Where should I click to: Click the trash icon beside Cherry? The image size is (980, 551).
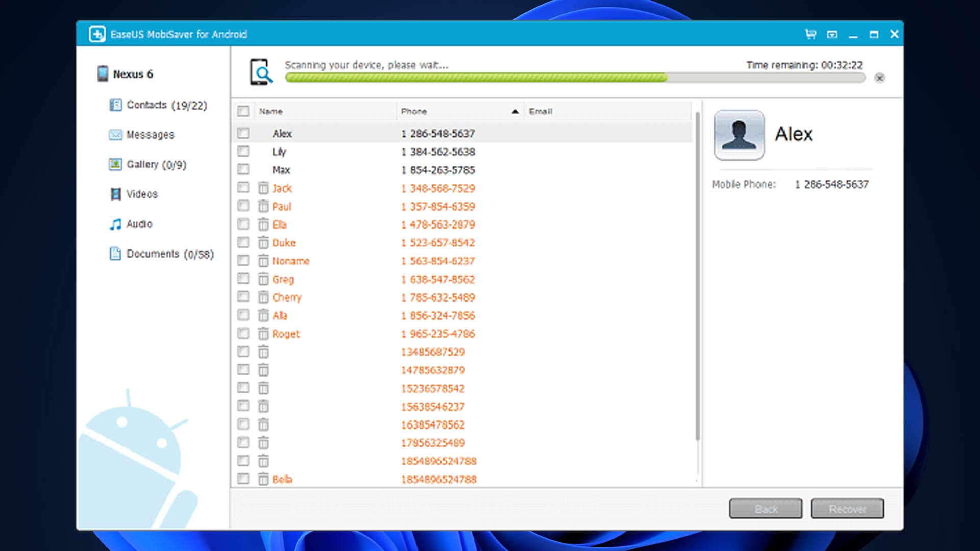263,297
